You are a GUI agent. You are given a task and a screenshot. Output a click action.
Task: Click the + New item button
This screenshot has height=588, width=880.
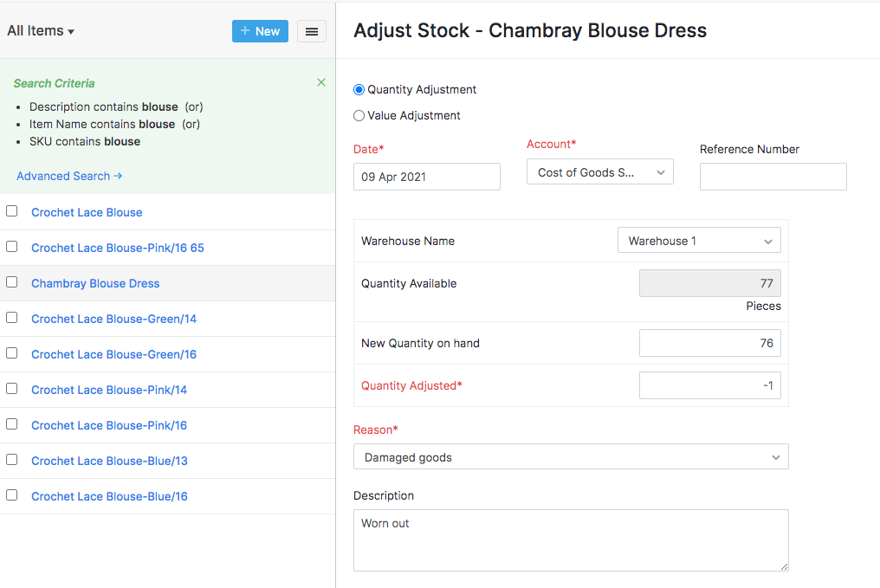coord(259,30)
